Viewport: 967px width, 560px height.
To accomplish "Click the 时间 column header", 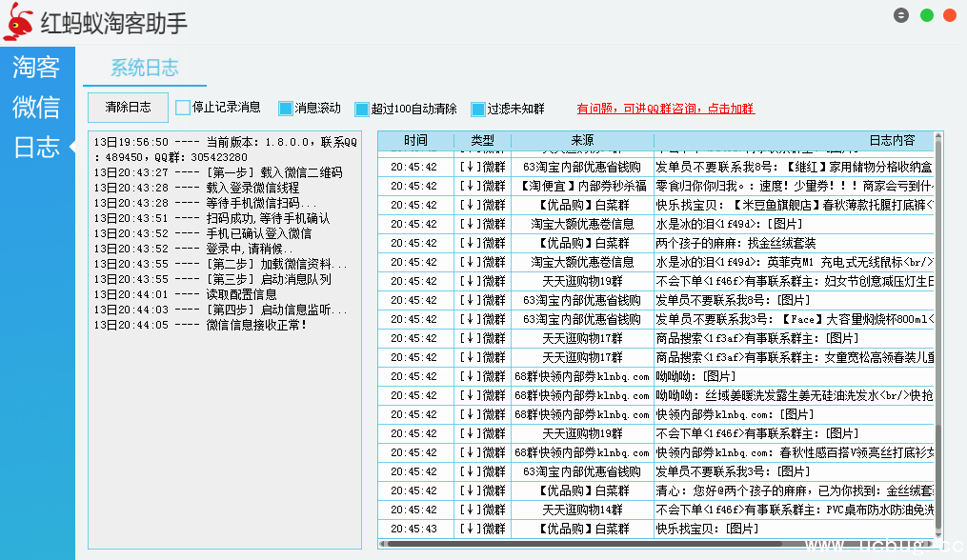I will [x=415, y=141].
